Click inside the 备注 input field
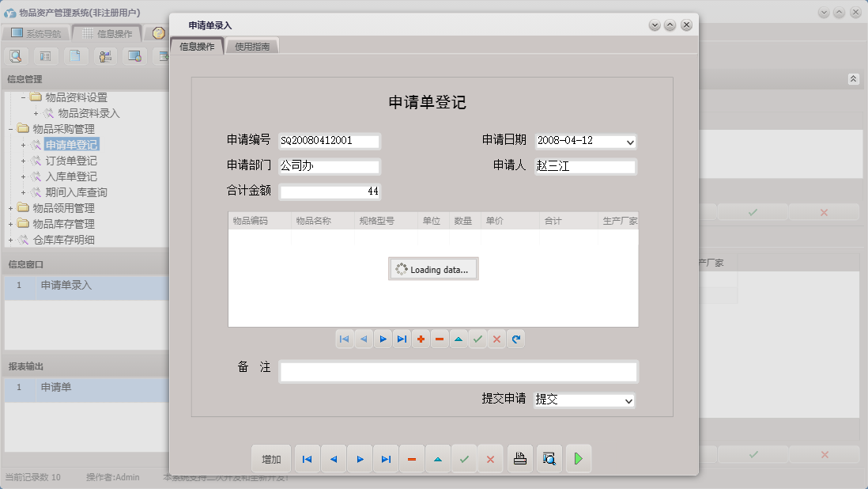The width and height of the screenshot is (868, 489). (x=459, y=371)
